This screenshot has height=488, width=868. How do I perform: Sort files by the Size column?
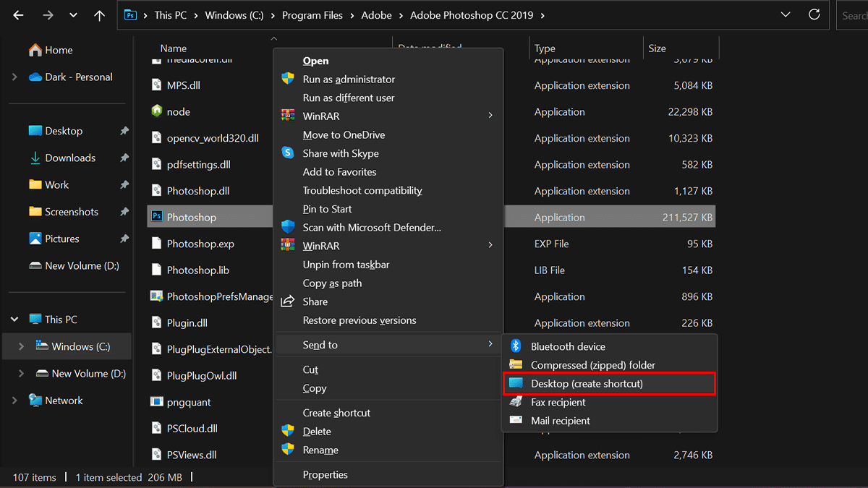tap(657, 48)
